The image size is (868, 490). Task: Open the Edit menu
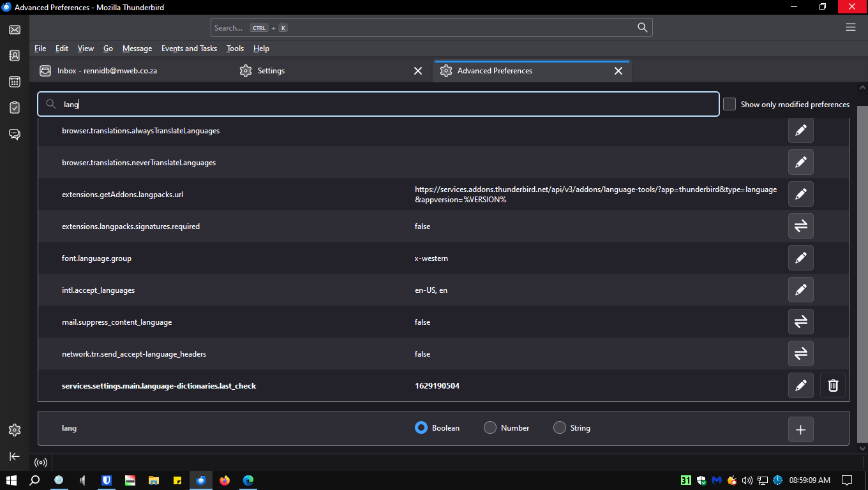pyautogui.click(x=62, y=48)
